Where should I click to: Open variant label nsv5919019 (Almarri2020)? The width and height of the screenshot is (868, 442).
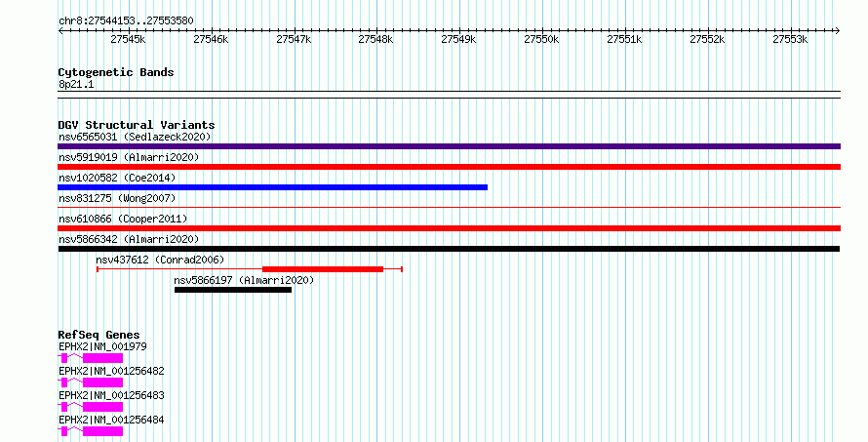click(x=129, y=157)
